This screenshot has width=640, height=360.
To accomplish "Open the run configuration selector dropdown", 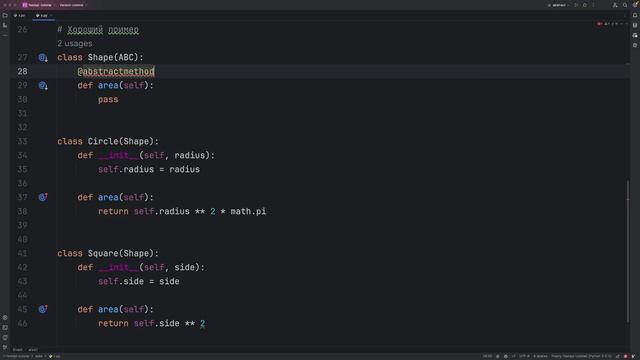I will (x=558, y=5).
